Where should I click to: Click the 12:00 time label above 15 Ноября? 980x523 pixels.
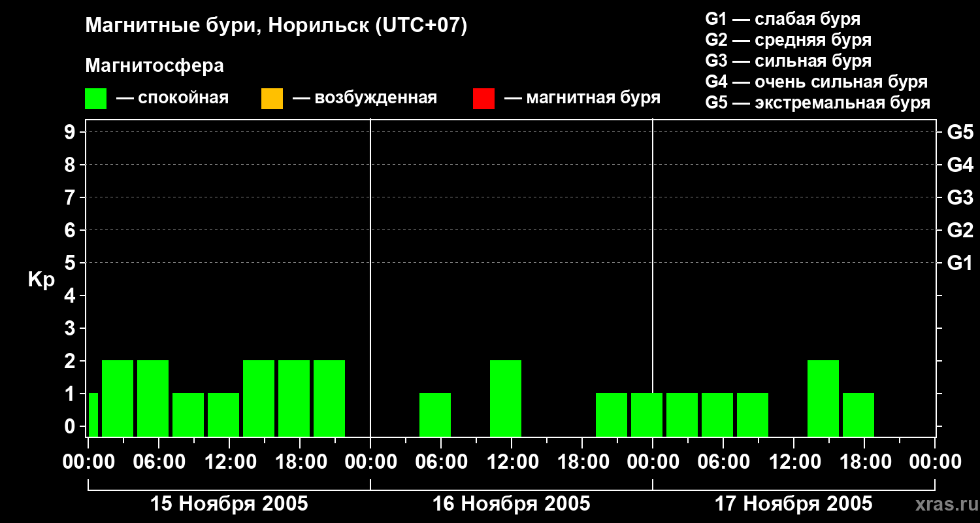pos(229,462)
